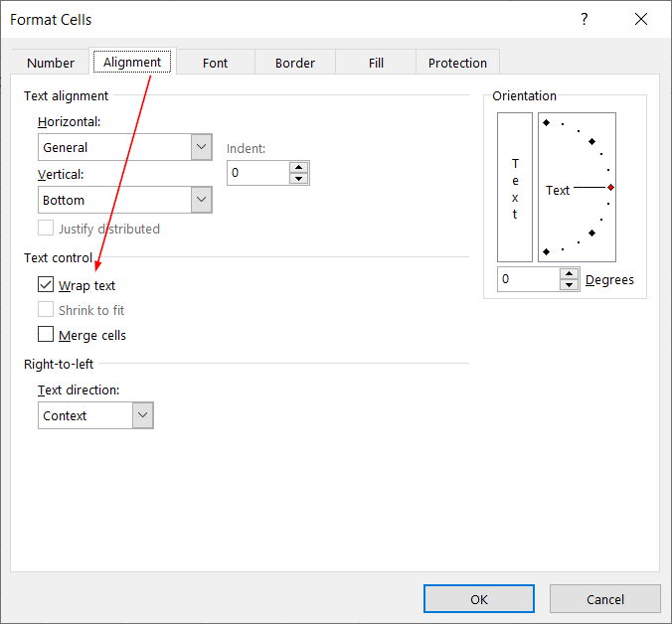Click the Indent value field
Image resolution: width=672 pixels, height=624 pixels.
pos(258,173)
